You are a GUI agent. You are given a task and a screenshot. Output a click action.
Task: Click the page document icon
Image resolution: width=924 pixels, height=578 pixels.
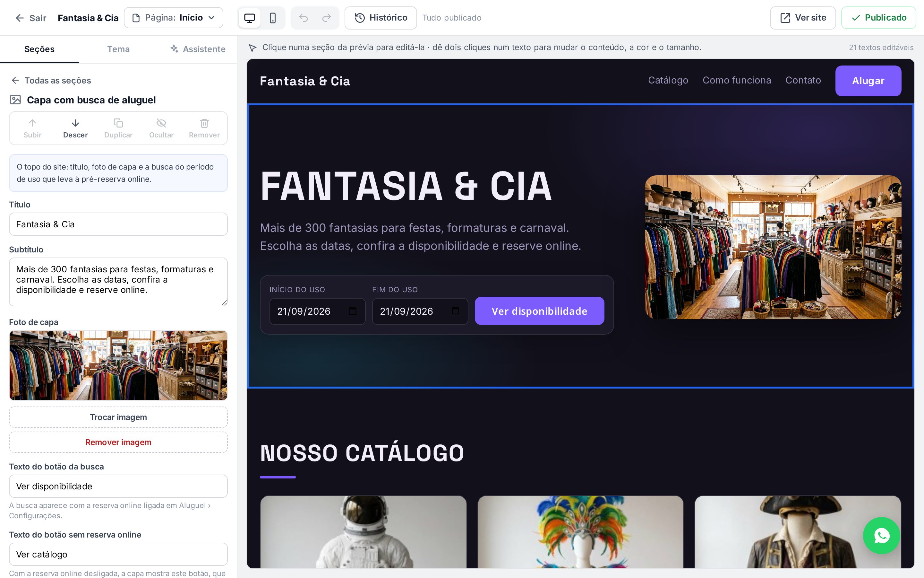136,18
